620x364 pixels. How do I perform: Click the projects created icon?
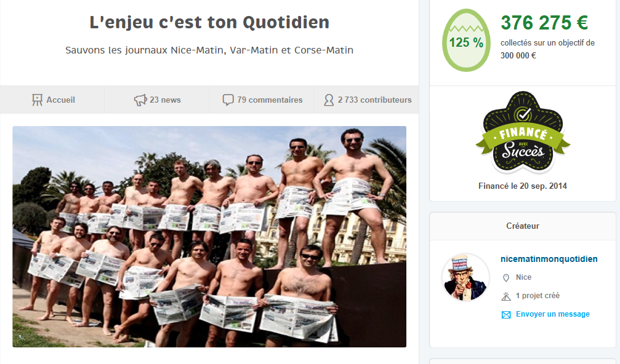(505, 296)
